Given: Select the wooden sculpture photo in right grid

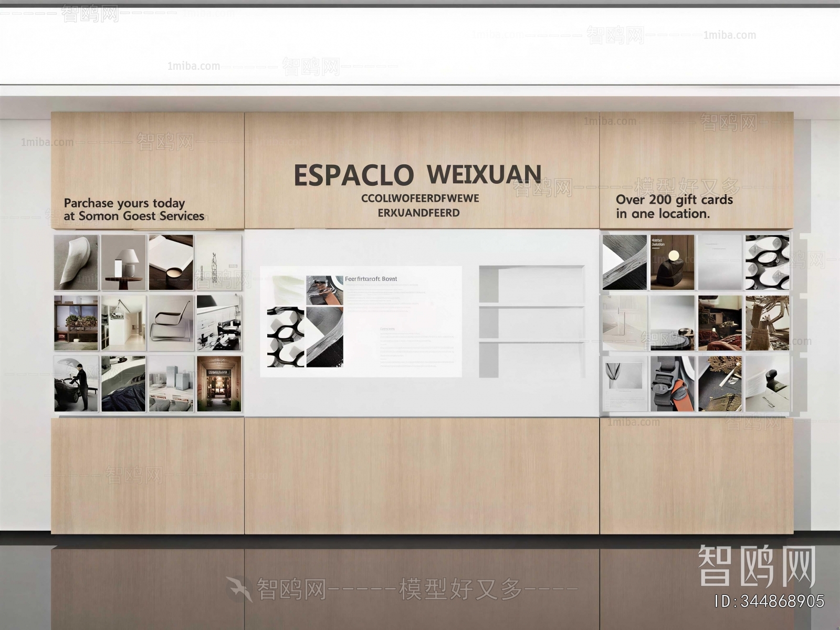Looking at the screenshot, I should (767, 322).
